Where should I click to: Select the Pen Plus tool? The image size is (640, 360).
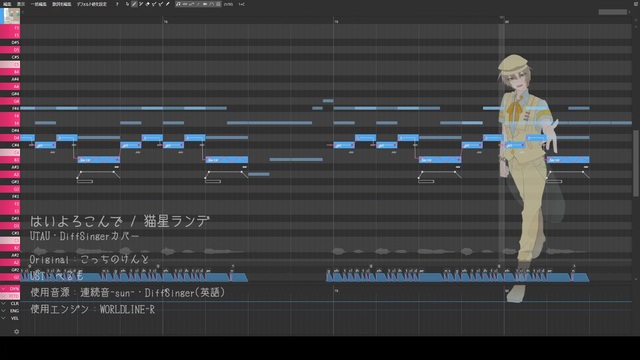coord(141,4)
